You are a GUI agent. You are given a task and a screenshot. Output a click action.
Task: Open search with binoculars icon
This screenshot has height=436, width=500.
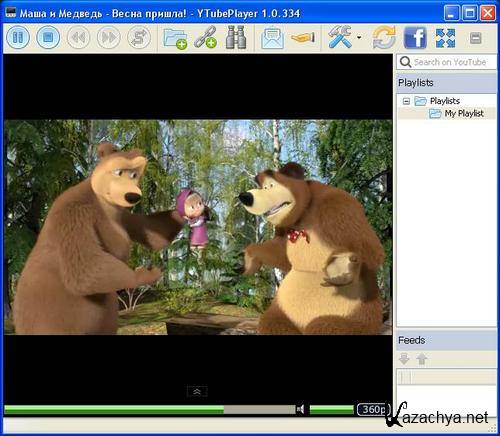[236, 37]
